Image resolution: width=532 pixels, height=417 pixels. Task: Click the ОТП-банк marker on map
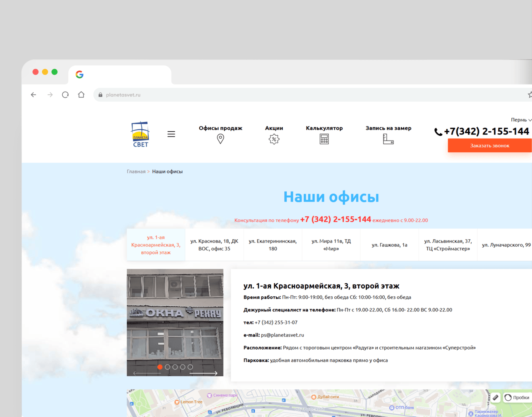401,407
